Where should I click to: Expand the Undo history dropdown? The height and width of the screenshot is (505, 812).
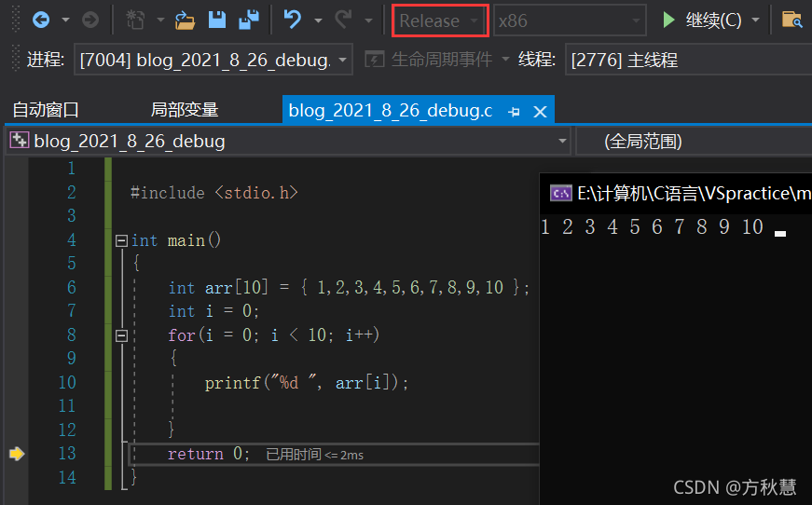pos(318,20)
